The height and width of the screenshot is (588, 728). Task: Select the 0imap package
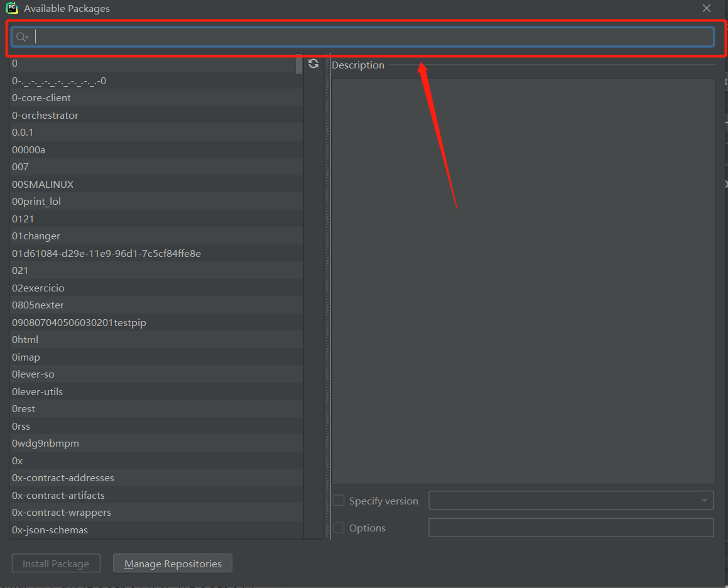click(x=156, y=357)
